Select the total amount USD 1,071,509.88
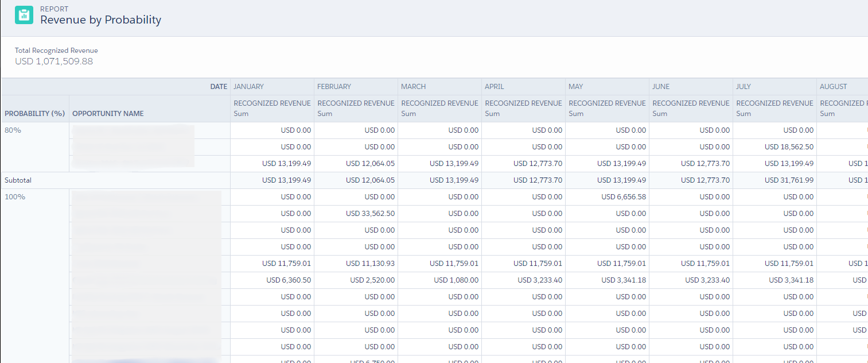Viewport: 868px width, 363px height. 54,61
